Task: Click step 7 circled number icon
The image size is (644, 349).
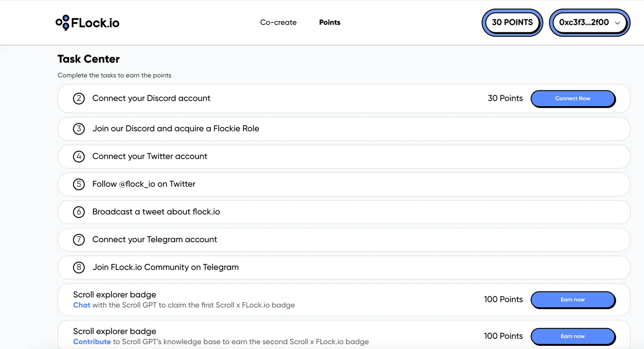Action: click(x=79, y=240)
